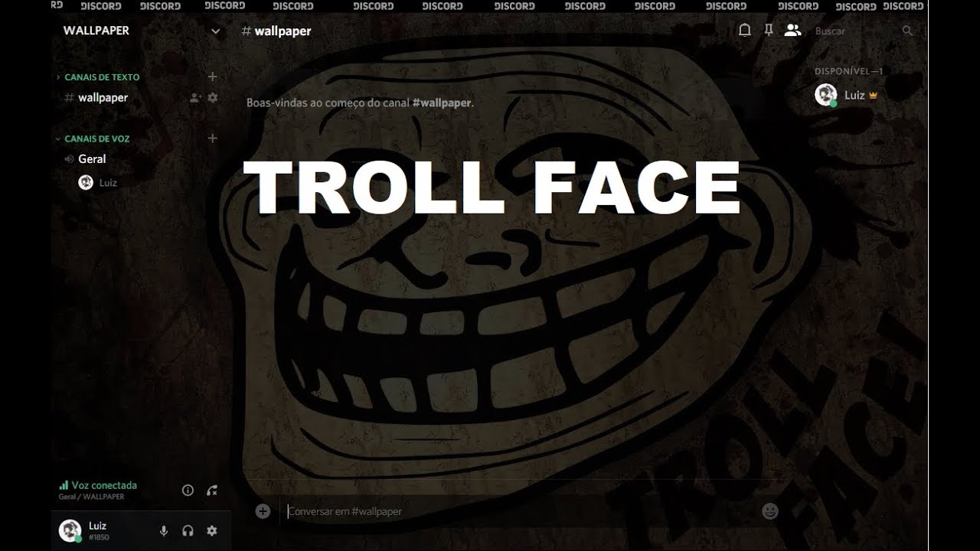
Task: Open wallpaper channel settings gear
Action: click(213, 98)
